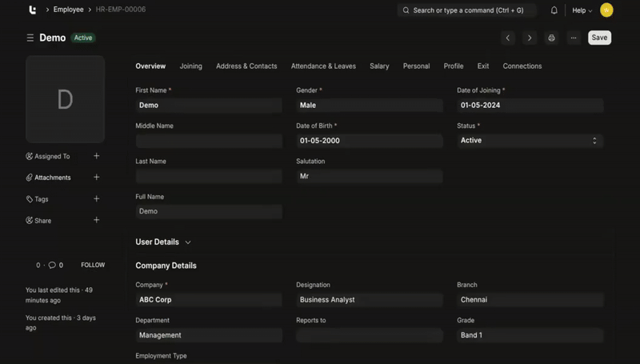
Task: Toggle the sidebar hamburger icon
Action: pos(30,38)
